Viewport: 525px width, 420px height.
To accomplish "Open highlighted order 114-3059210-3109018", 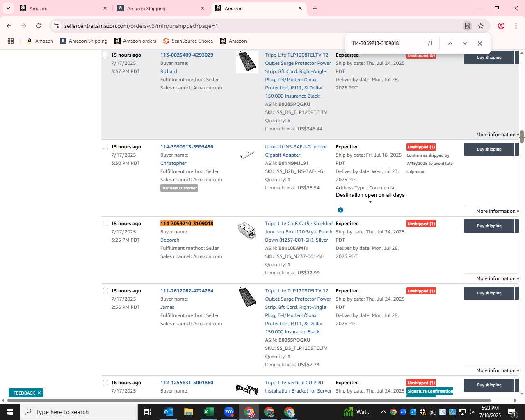I will [187, 224].
